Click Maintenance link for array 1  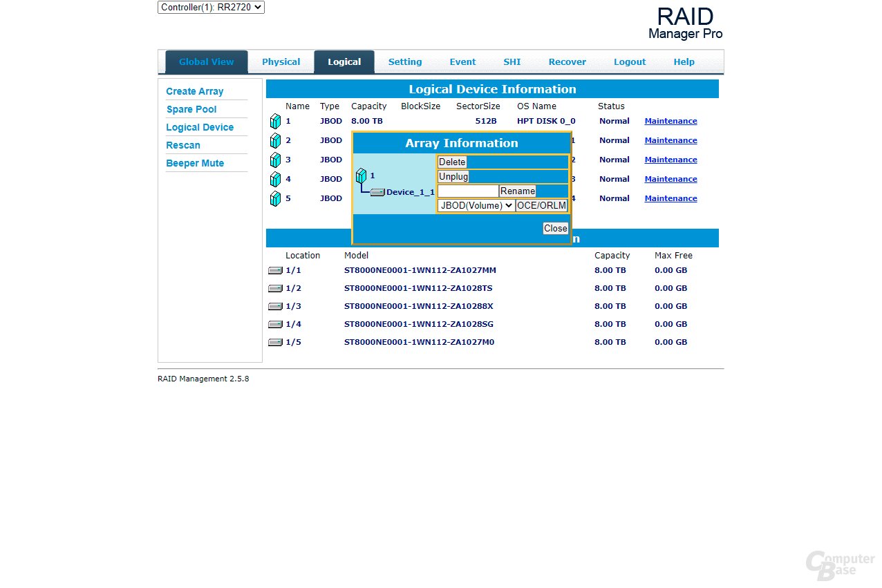click(670, 121)
